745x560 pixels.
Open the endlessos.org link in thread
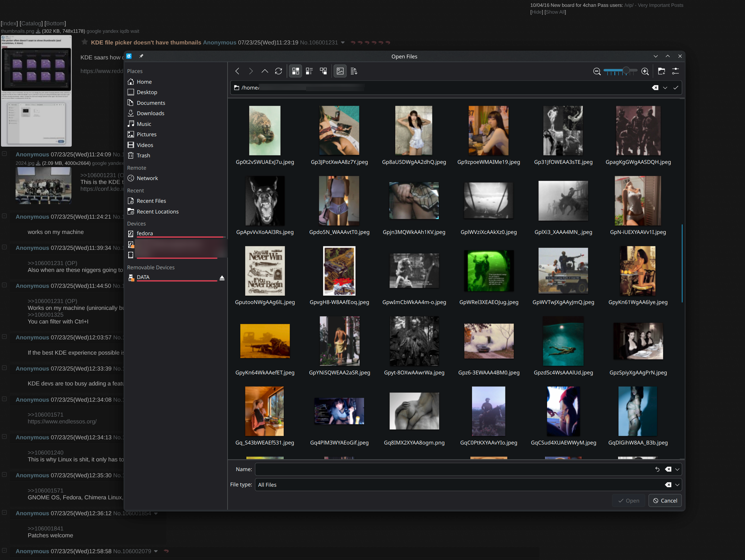pyautogui.click(x=62, y=421)
